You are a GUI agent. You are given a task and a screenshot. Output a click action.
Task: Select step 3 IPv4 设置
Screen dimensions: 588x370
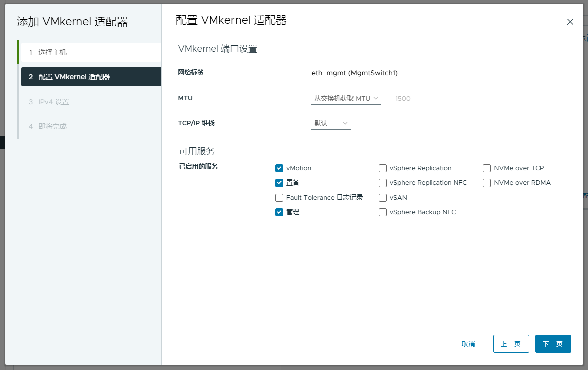pos(90,102)
